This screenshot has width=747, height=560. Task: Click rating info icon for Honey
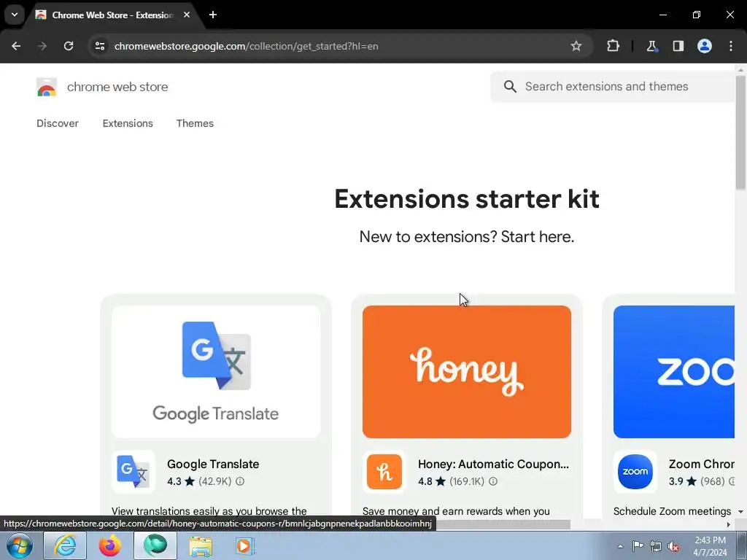point(493,481)
